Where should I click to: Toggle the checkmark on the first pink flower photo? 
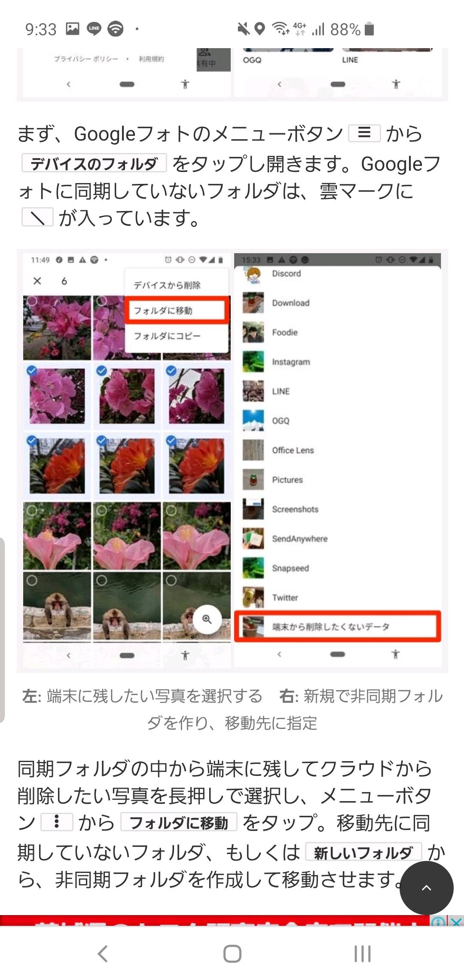(31, 370)
